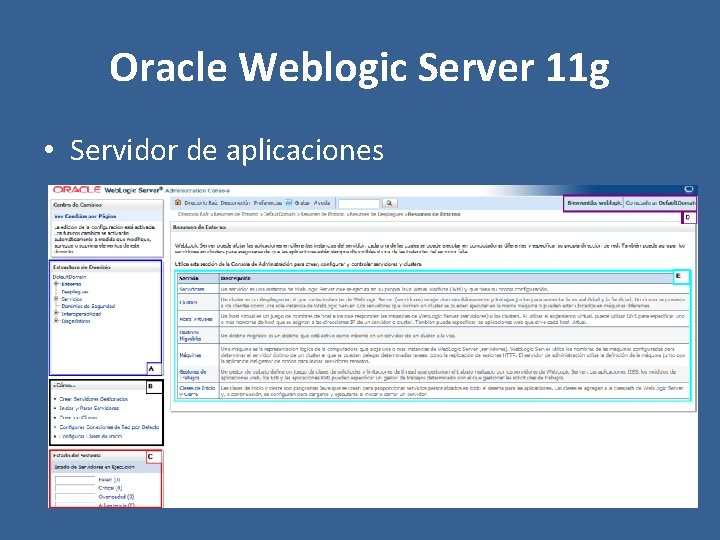The image size is (720, 540).
Task: Click Crear Servidores Gestionados help link
Action: pos(94,399)
